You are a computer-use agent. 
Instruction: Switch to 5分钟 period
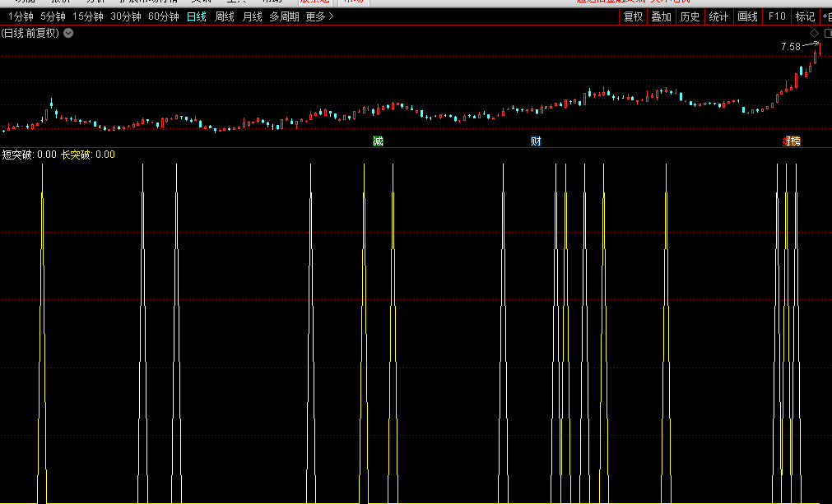coord(53,16)
